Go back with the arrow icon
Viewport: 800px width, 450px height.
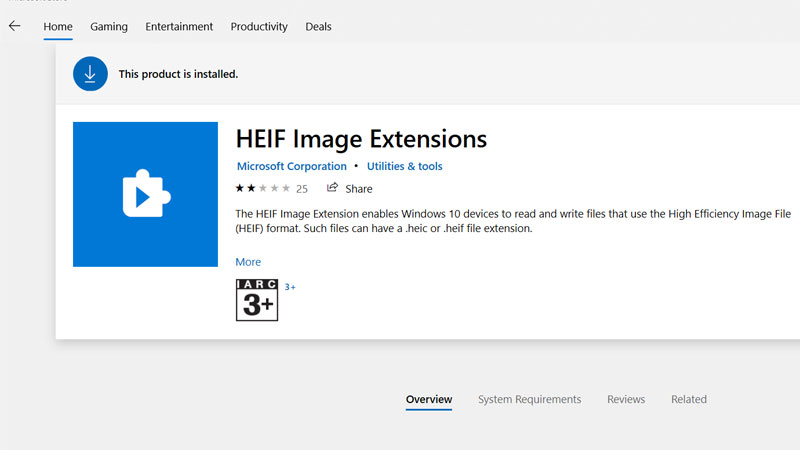[x=14, y=26]
